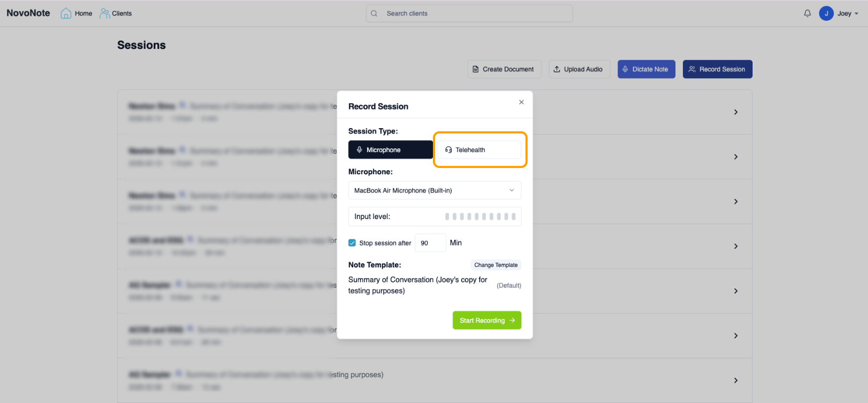
Task: Click the NovoNote logo
Action: pyautogui.click(x=28, y=13)
